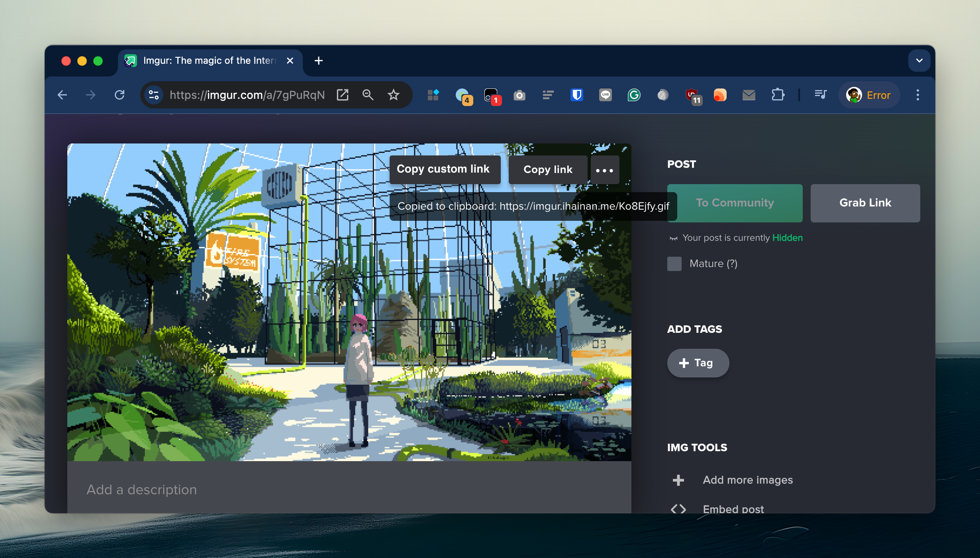The width and height of the screenshot is (980, 558).
Task: Click the zoom magnifier icon in address bar
Action: (368, 95)
